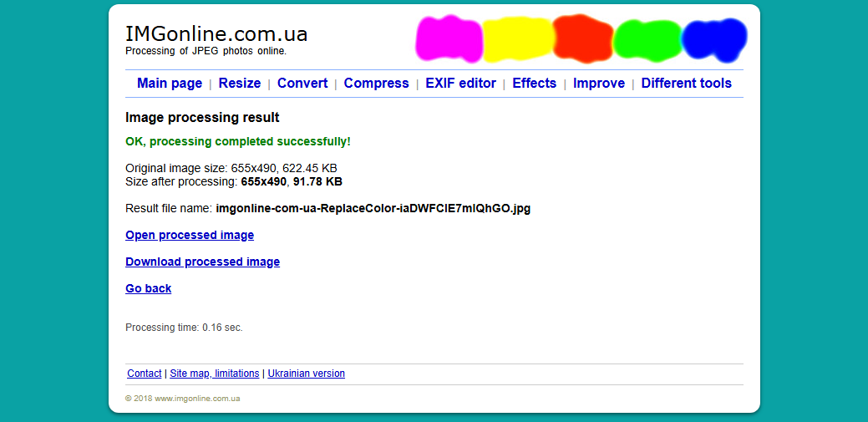This screenshot has width=868, height=422.
Task: Click the red paint blob in header
Action: pos(583,38)
